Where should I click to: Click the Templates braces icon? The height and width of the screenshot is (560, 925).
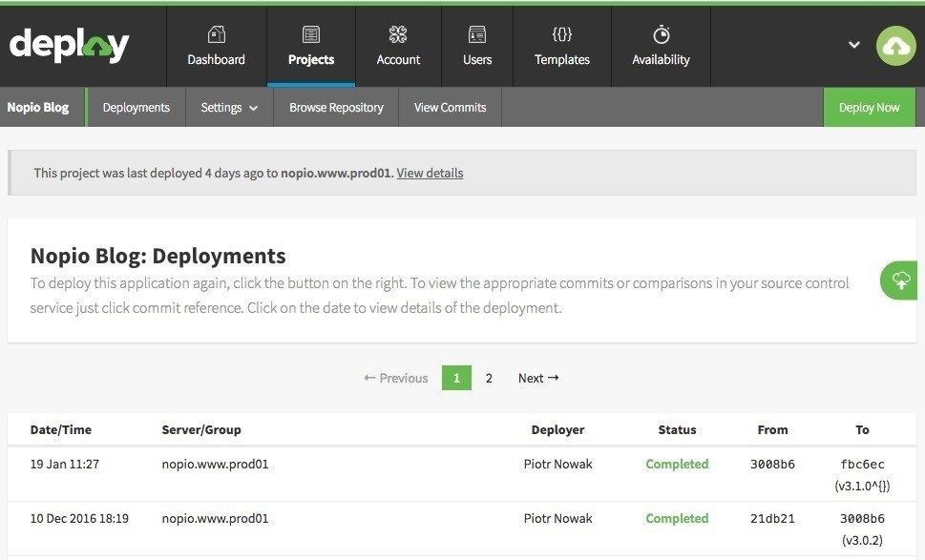pos(561,34)
